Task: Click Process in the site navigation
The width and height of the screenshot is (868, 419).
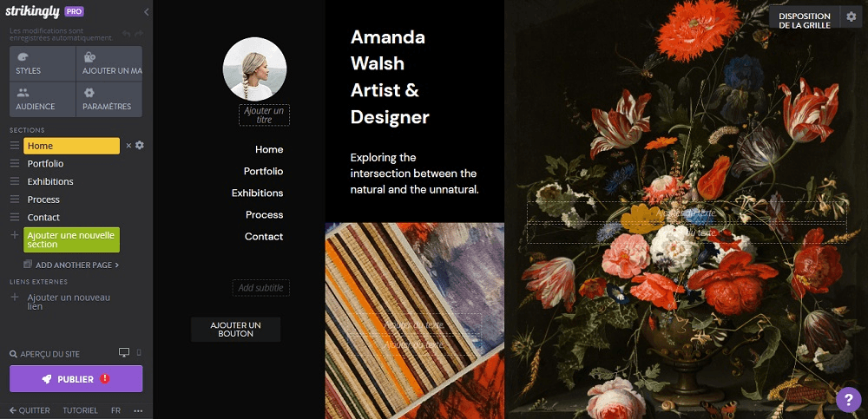Action: point(264,215)
